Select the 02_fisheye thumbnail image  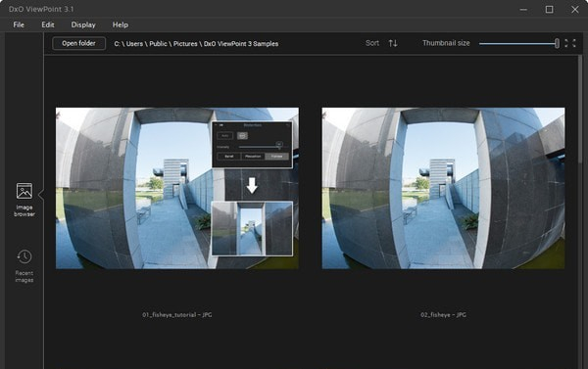[443, 189]
